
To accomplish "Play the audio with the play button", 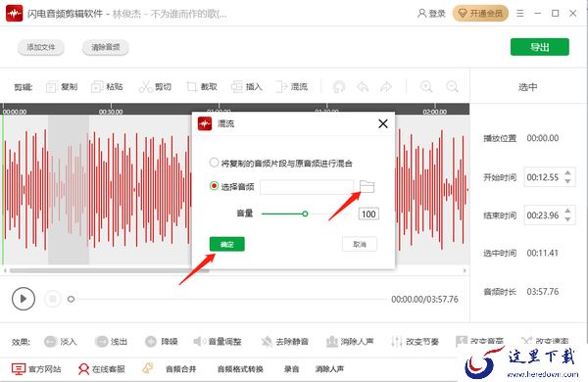I will pos(24,299).
